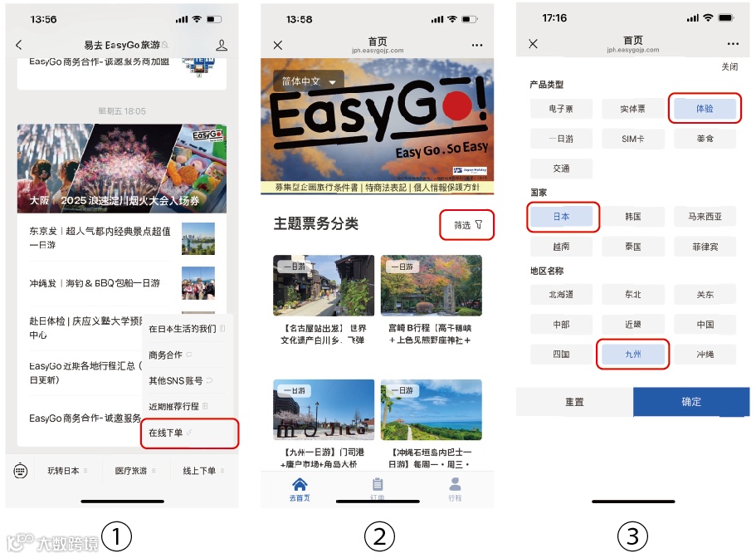756x558 pixels.
Task: Select 马来西亚 country filter
Action: click(x=705, y=217)
